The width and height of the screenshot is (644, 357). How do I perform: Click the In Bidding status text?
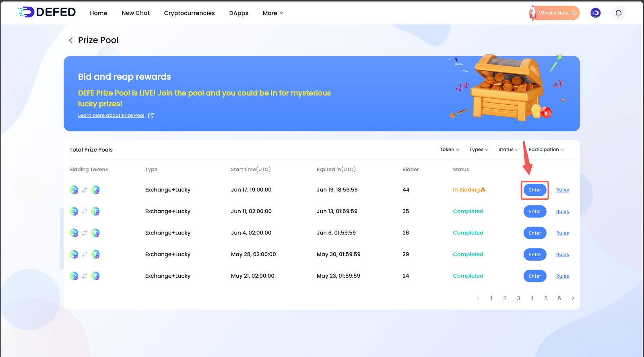469,190
